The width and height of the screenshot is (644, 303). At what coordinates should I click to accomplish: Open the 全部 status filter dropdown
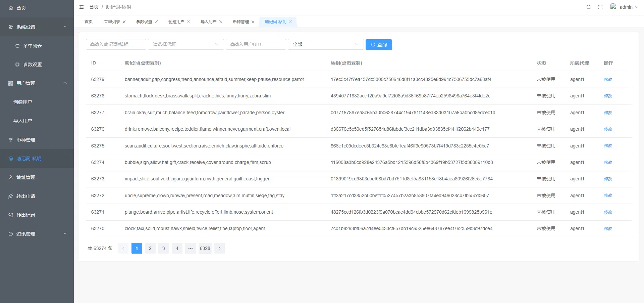click(325, 44)
